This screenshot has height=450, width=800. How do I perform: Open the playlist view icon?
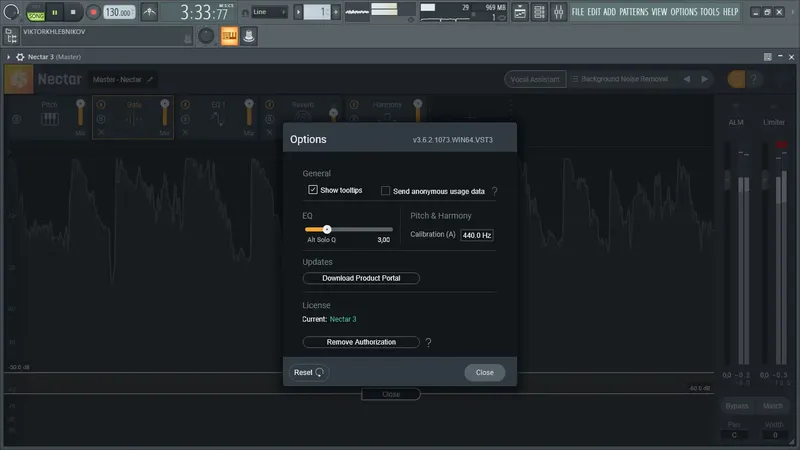519,12
